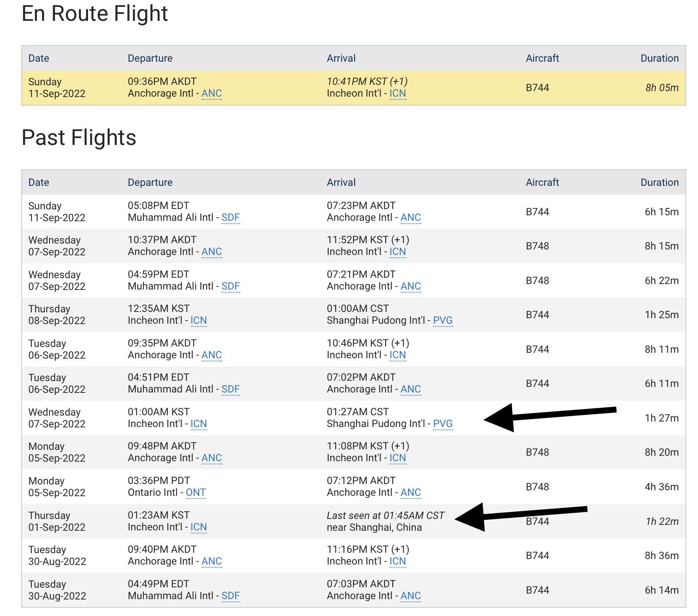698x616 pixels.
Task: Click ICN link for the 11:16PM KST arrival
Action: point(397,561)
